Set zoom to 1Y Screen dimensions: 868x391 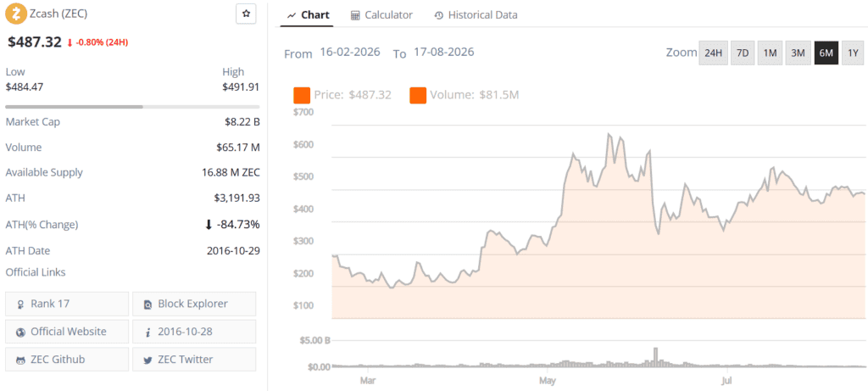[853, 53]
